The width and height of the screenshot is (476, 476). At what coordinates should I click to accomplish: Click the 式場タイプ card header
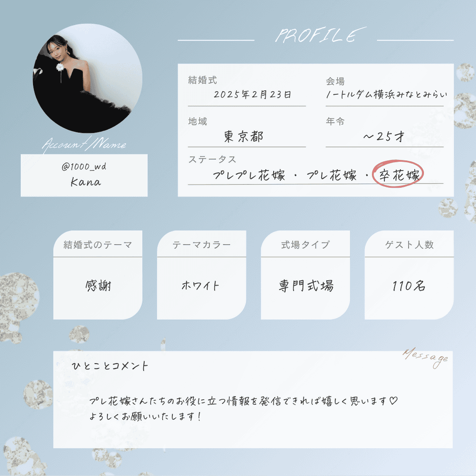tap(305, 245)
